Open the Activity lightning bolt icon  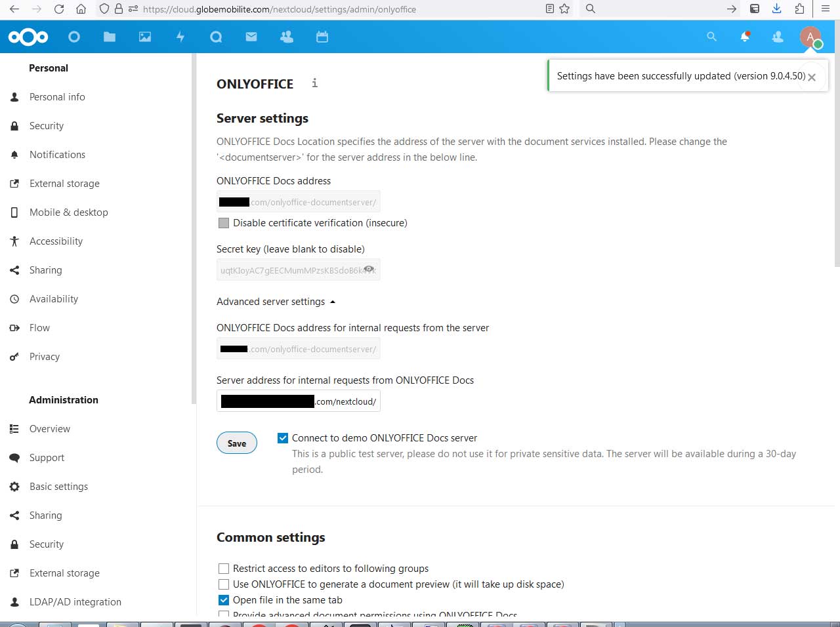click(x=180, y=37)
